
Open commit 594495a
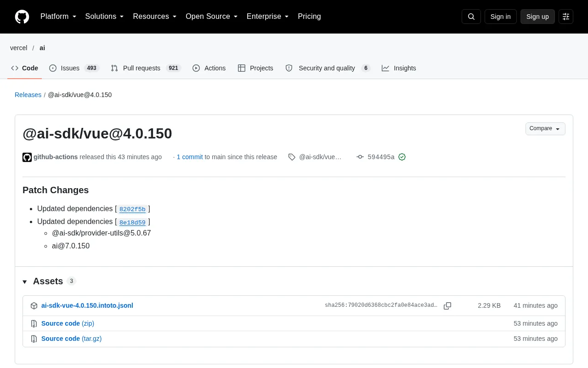381,157
